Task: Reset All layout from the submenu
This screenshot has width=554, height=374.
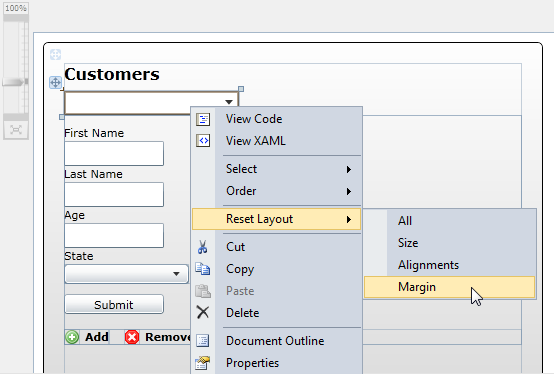Action: click(449, 221)
